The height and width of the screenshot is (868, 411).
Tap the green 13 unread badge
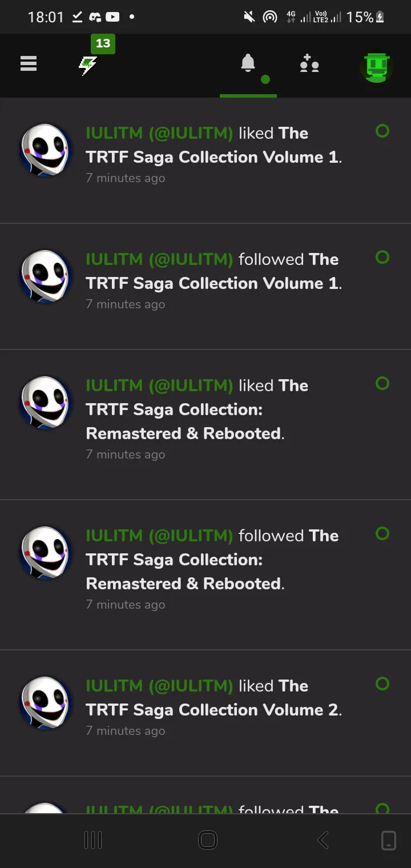point(103,43)
